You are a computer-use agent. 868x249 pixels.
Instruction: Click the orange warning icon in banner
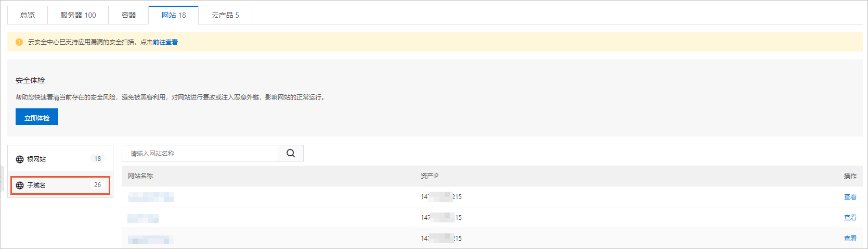pyautogui.click(x=19, y=42)
